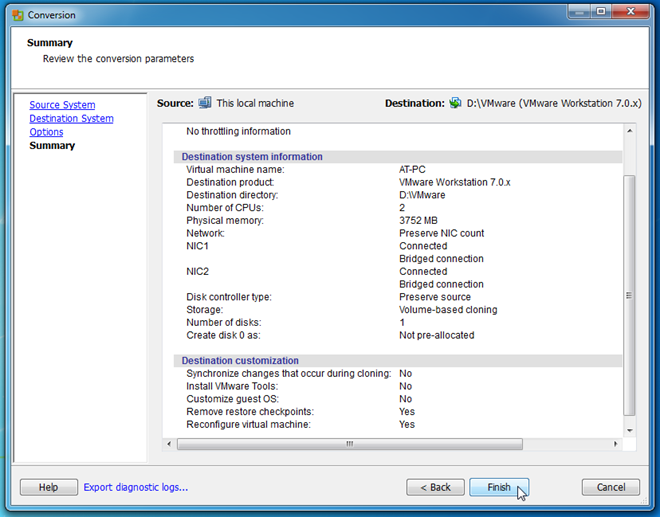Click the vertical scrollbar up arrow
This screenshot has width=660, height=517.
(x=629, y=131)
